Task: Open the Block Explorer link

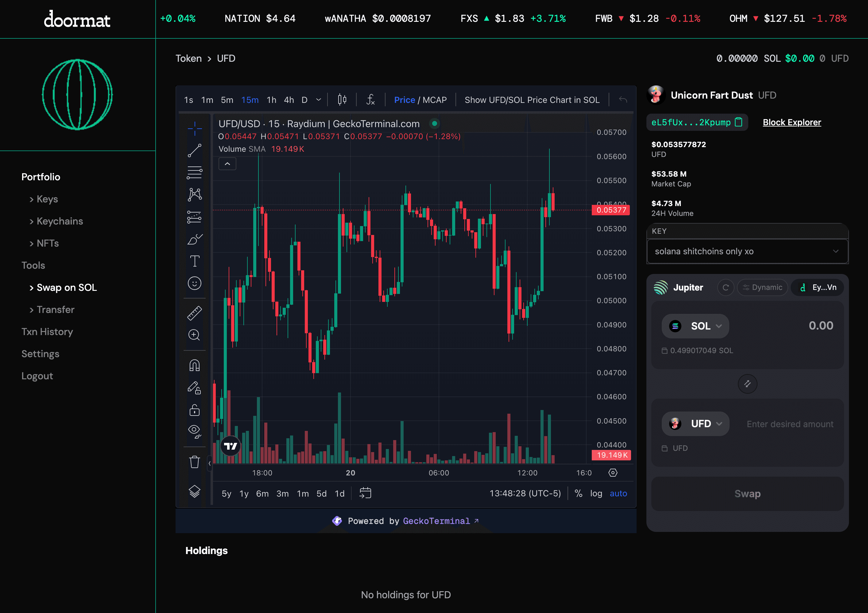Action: [792, 122]
